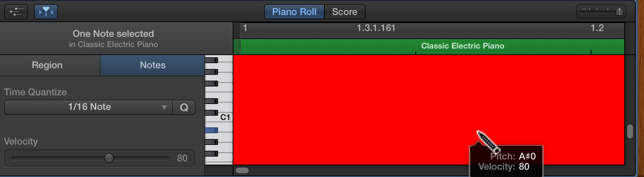Click the Classic Electric Piano region header
This screenshot has width=644, height=177.
tap(432, 46)
